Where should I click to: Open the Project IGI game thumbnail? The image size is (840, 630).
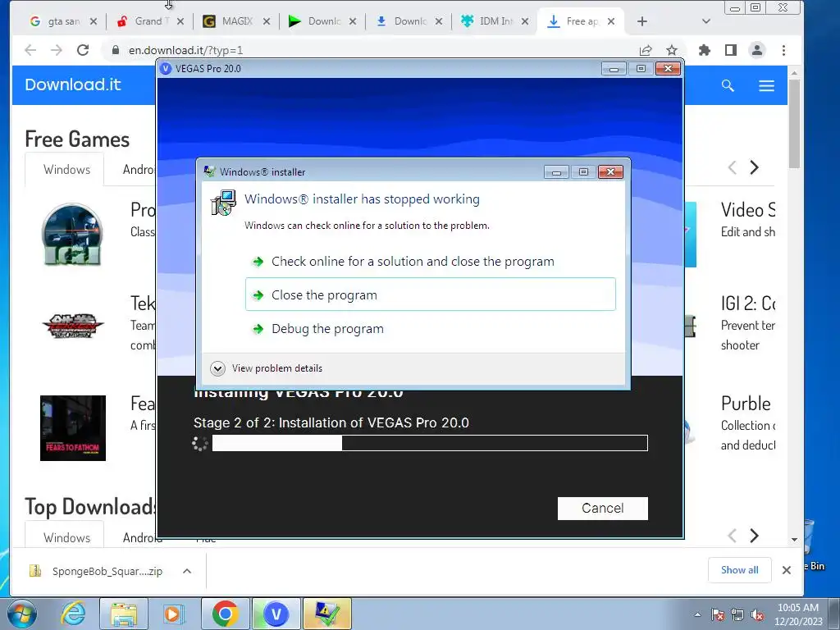[x=72, y=235]
